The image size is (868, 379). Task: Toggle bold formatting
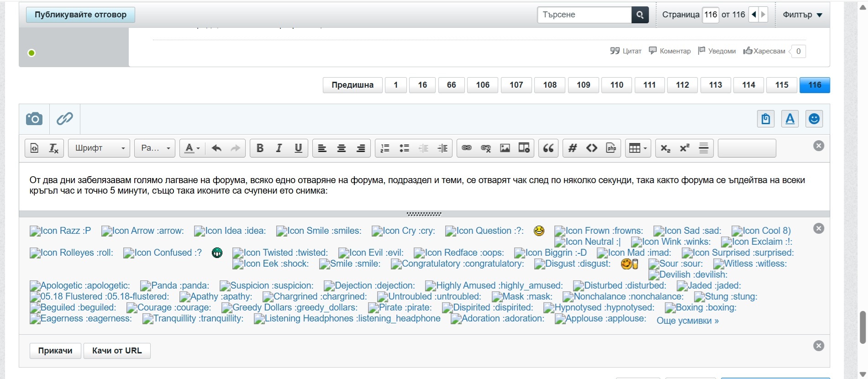pyautogui.click(x=260, y=148)
